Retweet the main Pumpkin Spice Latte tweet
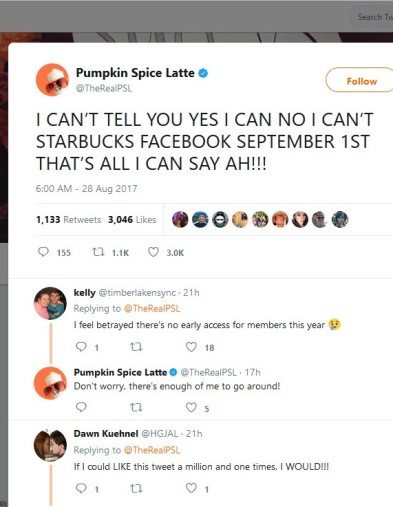This screenshot has height=507, width=393. 98,252
